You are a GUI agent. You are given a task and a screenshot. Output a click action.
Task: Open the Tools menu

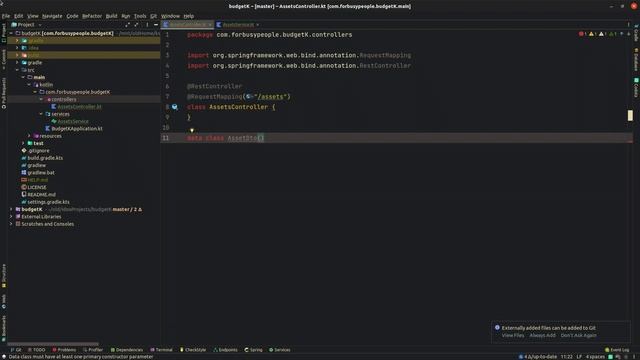[140, 16]
